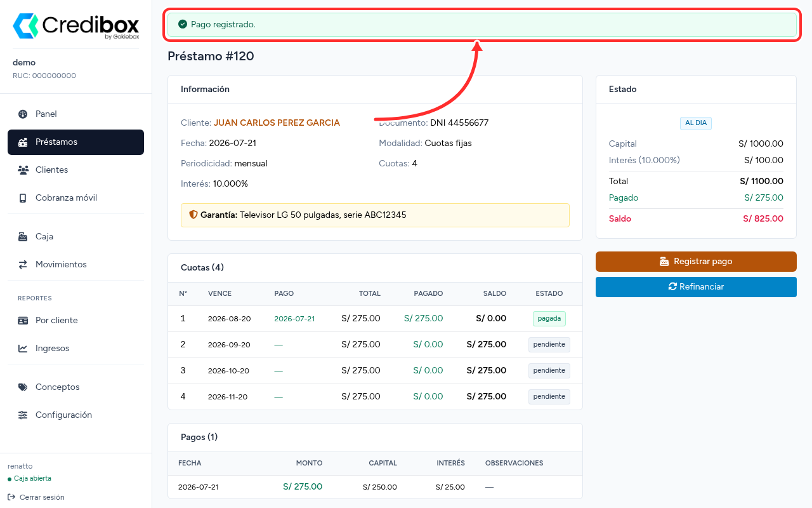Go to Clientes in sidebar
Viewport: 812px width, 508px height.
pyautogui.click(x=75, y=170)
